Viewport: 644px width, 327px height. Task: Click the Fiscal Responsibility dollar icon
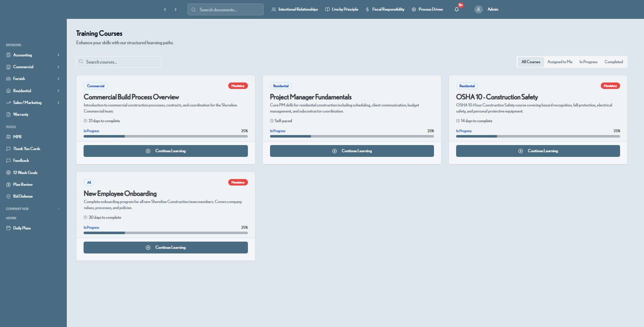[x=367, y=9]
